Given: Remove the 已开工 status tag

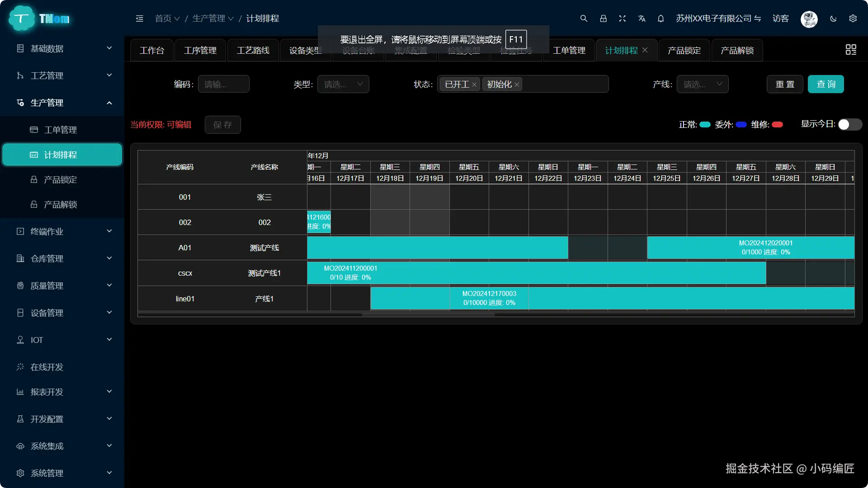Looking at the screenshot, I should coord(474,84).
